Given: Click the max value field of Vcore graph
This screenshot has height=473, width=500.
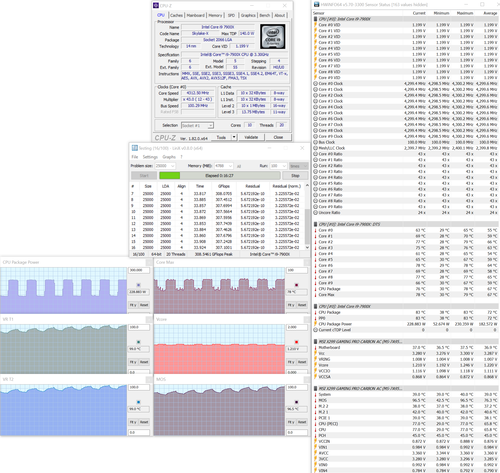Looking at the screenshot, I should point(297,327).
